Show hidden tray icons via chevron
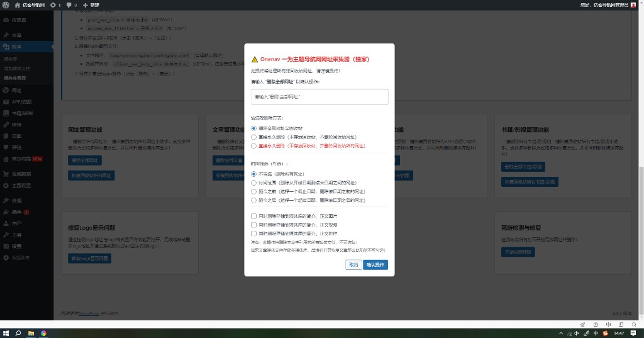 click(x=560, y=333)
